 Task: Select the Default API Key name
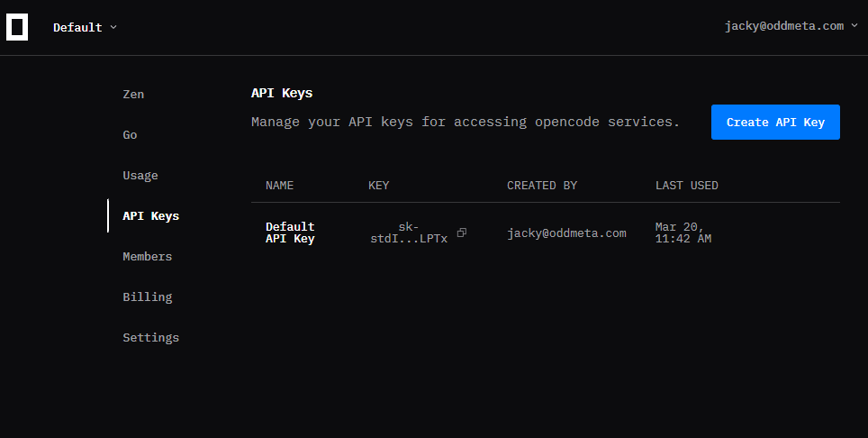pyautogui.click(x=290, y=233)
